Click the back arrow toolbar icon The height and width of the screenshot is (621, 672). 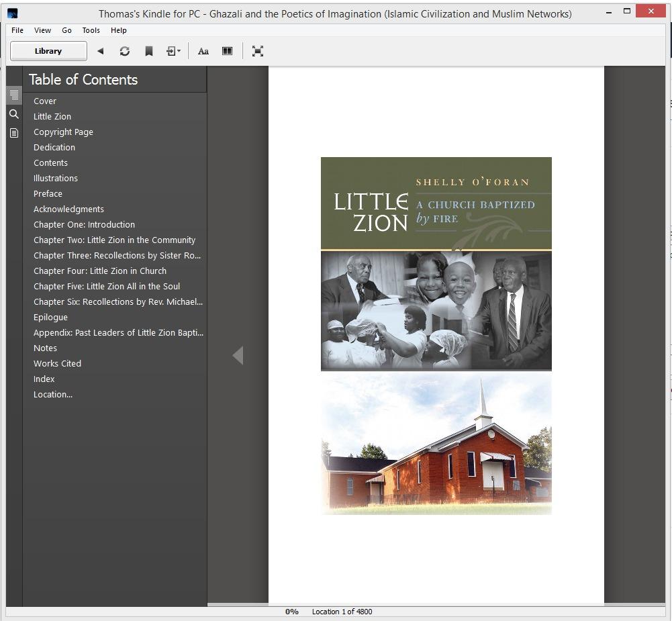(x=100, y=51)
